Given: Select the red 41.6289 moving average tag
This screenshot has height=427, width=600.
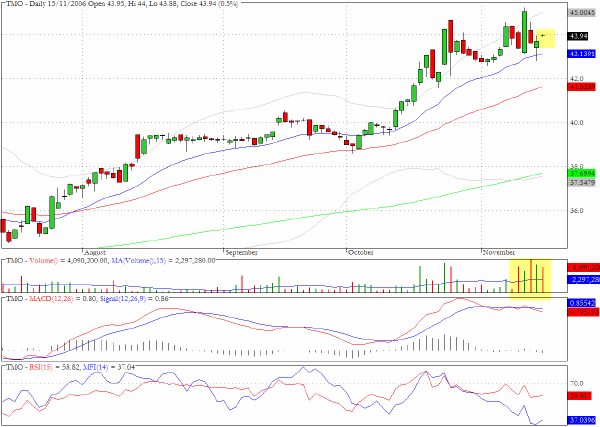Looking at the screenshot, I should (x=582, y=87).
